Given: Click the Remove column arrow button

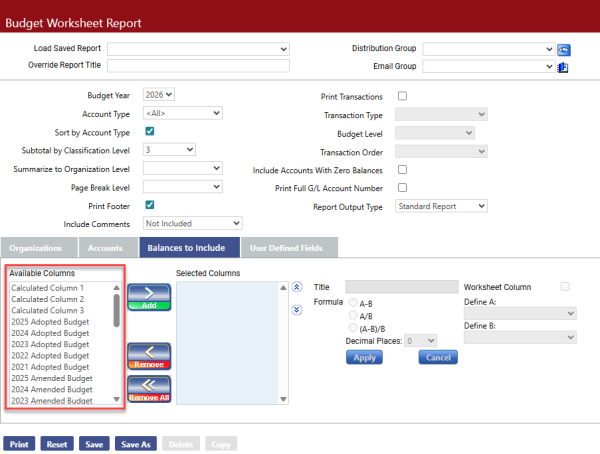Looking at the screenshot, I should [x=149, y=355].
